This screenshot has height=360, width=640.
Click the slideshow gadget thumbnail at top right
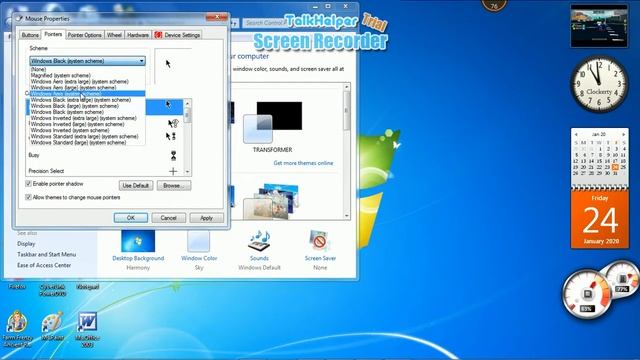pos(599,26)
